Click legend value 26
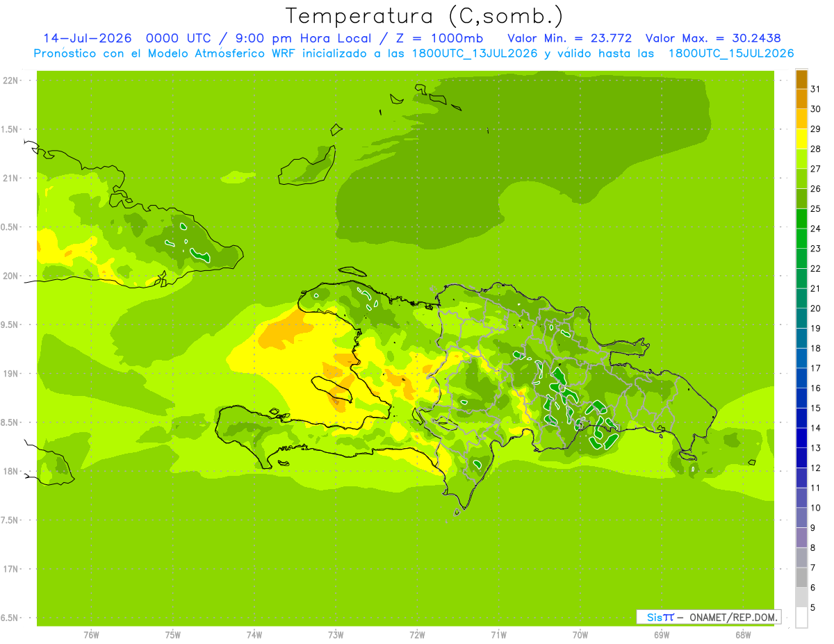This screenshot has width=834, height=644. pos(815,188)
